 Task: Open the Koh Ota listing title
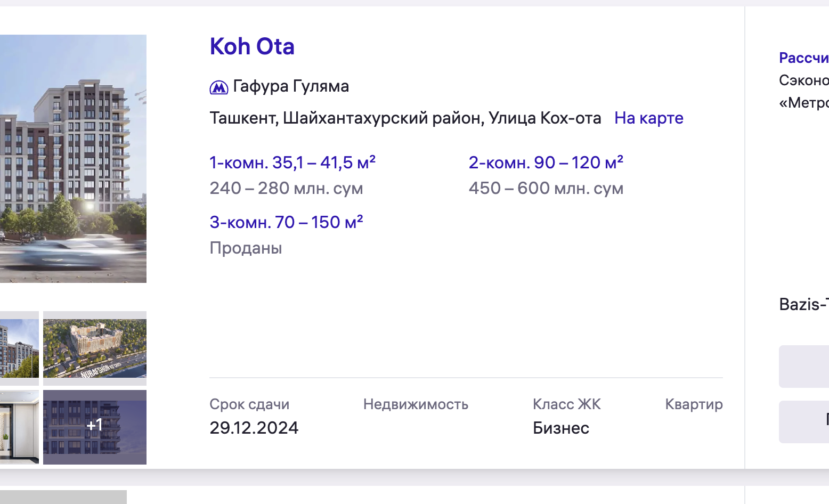252,47
